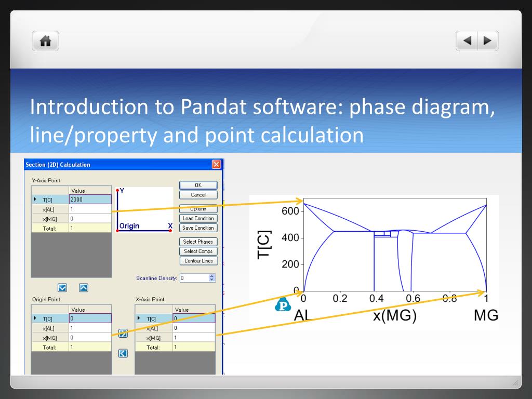The image size is (532, 399).
Task: Click Contour Lines button
Action: (x=198, y=261)
